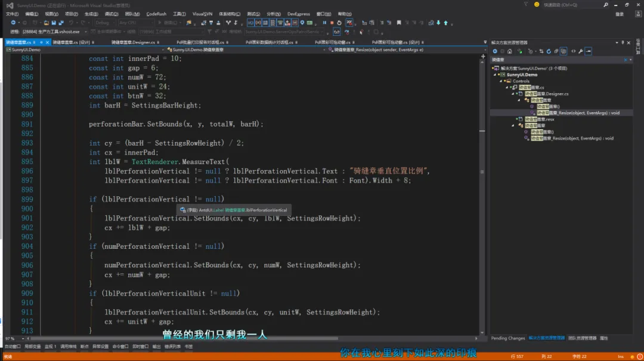Open the CodeRush menu
644x361 pixels.
coord(156,14)
